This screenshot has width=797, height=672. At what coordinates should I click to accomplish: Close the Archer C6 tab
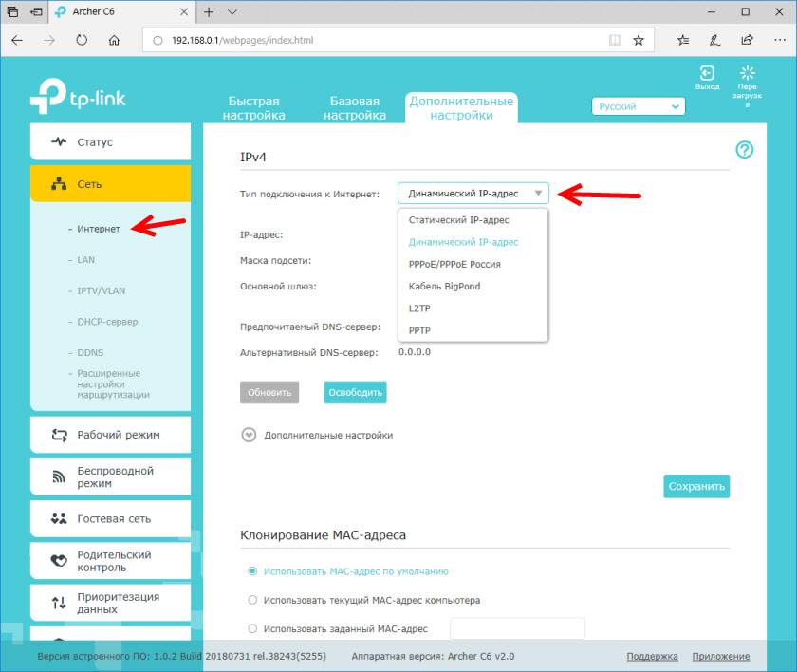click(184, 11)
